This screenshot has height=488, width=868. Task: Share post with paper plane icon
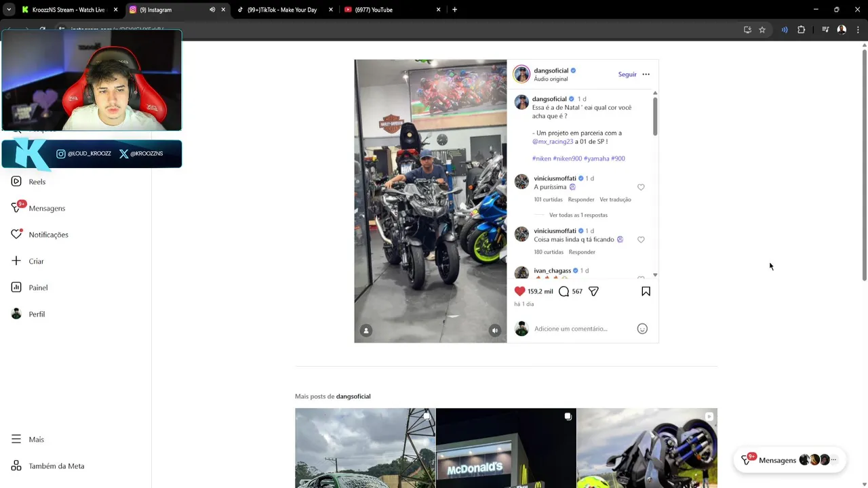click(x=593, y=291)
